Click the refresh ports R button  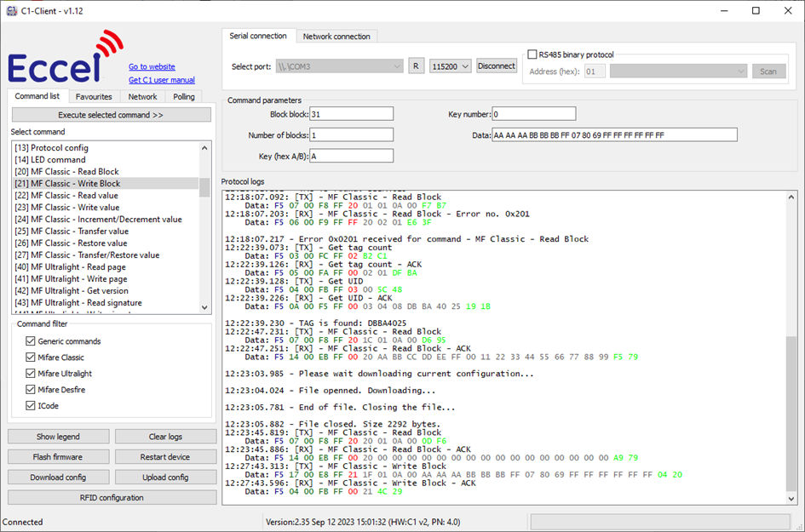tap(416, 66)
